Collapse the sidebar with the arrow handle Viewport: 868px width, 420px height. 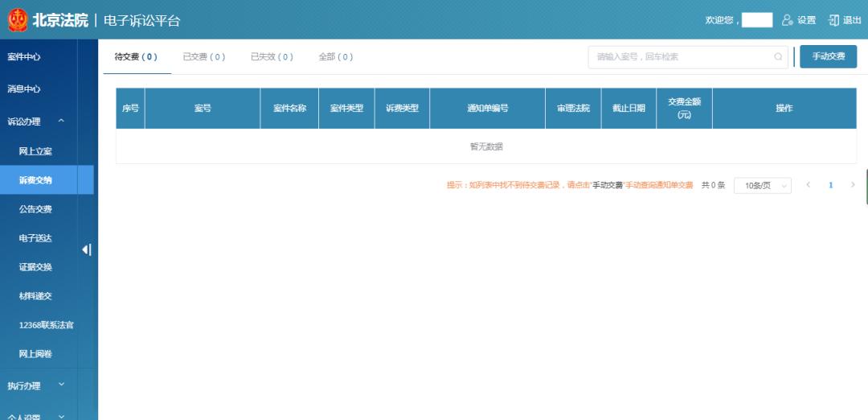pyautogui.click(x=86, y=250)
